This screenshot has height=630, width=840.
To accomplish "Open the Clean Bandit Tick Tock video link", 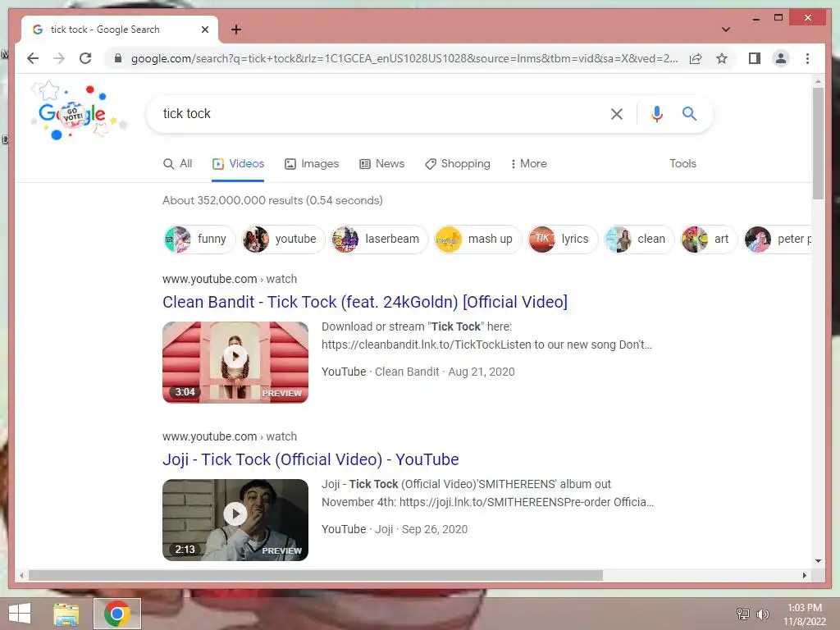I will pyautogui.click(x=365, y=302).
